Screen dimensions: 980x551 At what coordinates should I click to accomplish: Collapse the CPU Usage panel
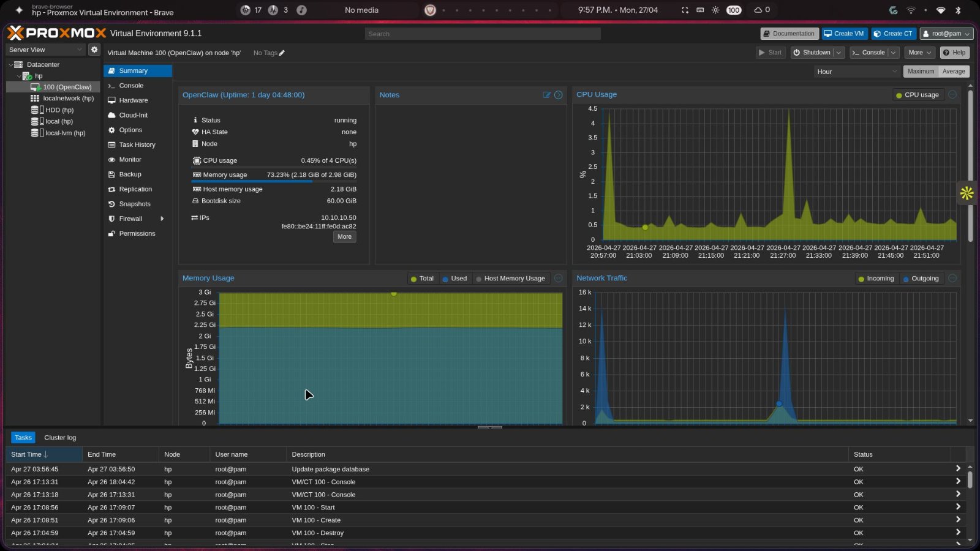point(952,94)
